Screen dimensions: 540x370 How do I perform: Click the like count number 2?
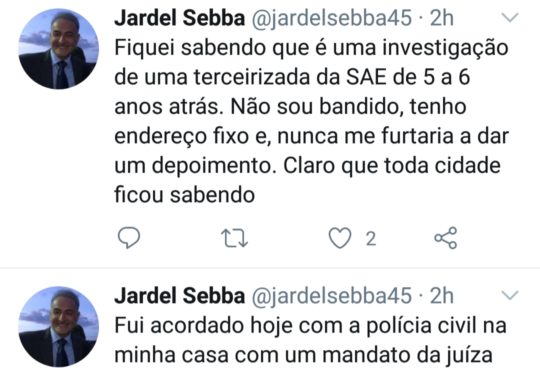pyautogui.click(x=371, y=239)
